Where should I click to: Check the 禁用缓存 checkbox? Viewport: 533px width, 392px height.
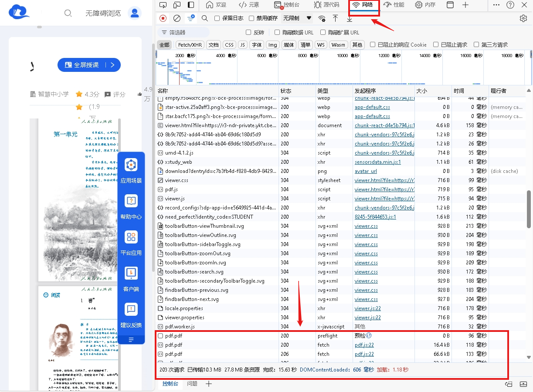251,18
